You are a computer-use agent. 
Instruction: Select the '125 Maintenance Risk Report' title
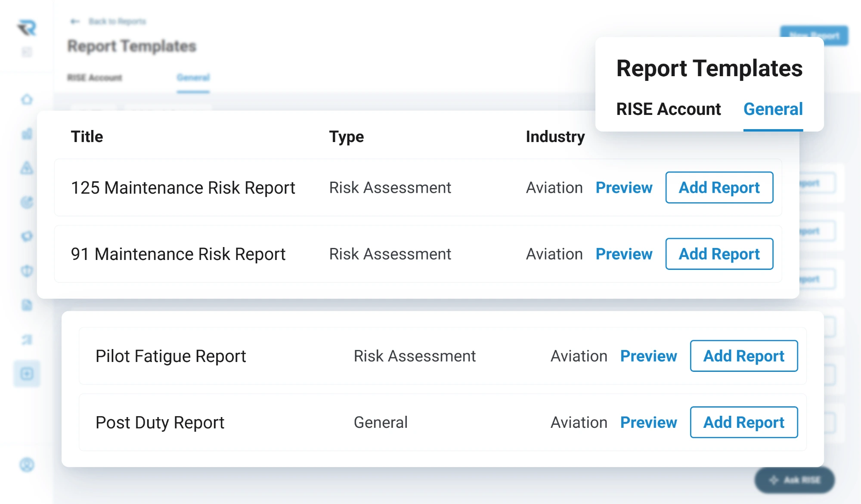click(x=183, y=188)
